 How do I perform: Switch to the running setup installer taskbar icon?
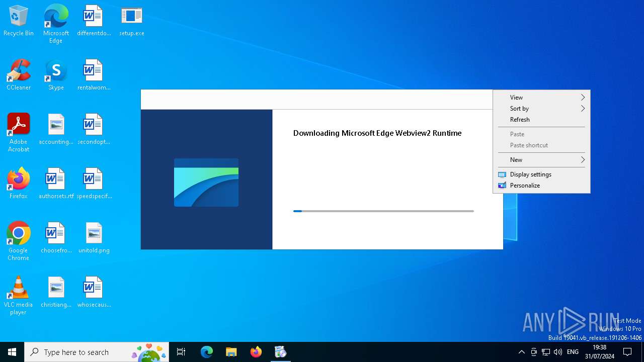[x=281, y=352]
